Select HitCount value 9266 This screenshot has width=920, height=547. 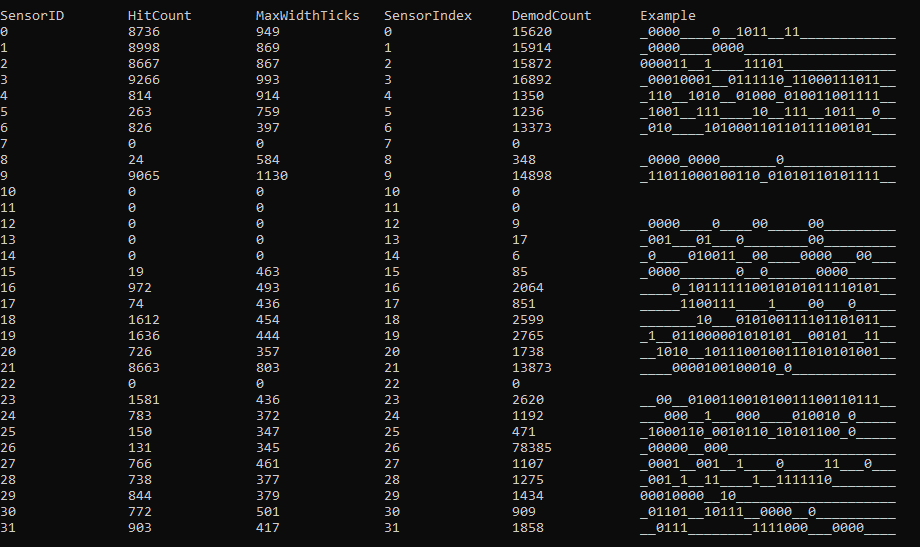tap(144, 80)
